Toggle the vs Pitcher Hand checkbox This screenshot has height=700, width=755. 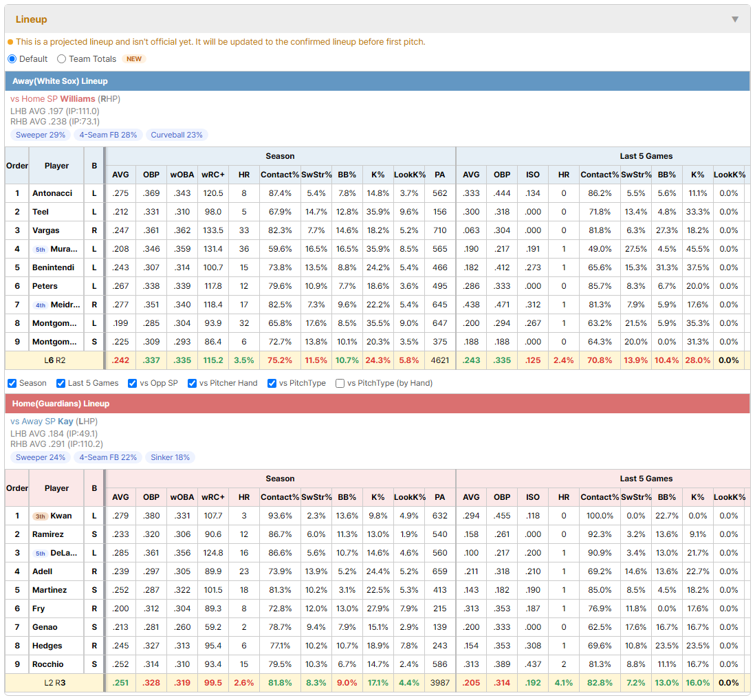[192, 383]
